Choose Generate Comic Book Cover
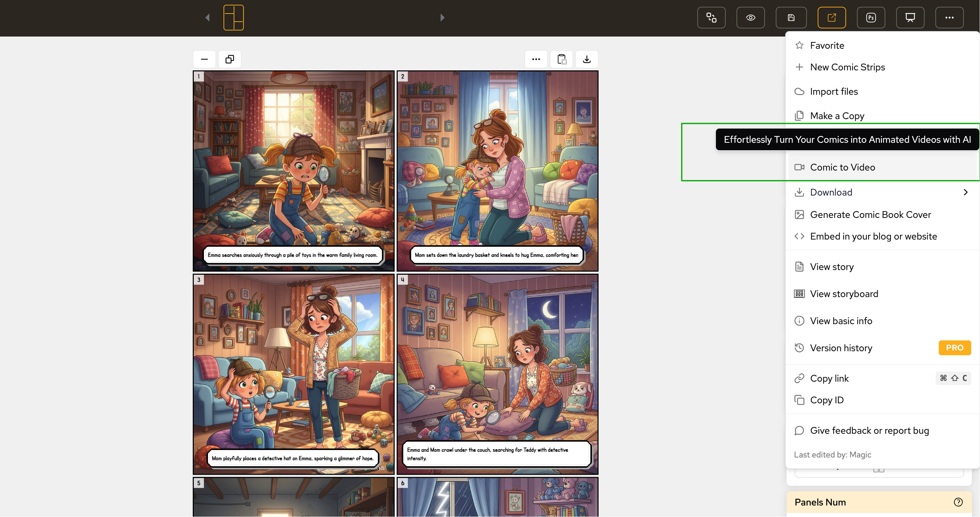The height and width of the screenshot is (517, 980). click(x=870, y=214)
